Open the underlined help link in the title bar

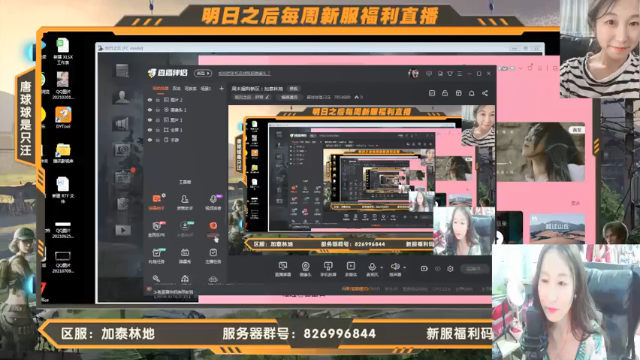[x=244, y=73]
